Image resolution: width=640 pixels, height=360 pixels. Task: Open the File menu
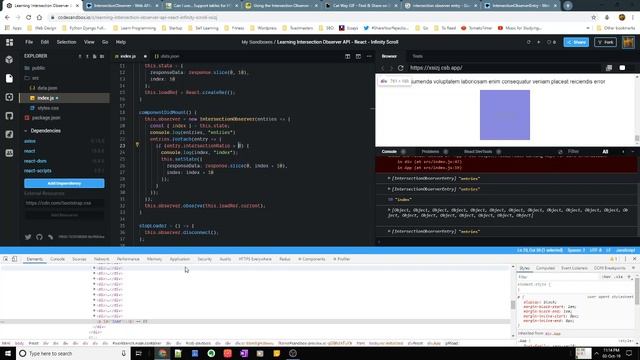(29, 42)
